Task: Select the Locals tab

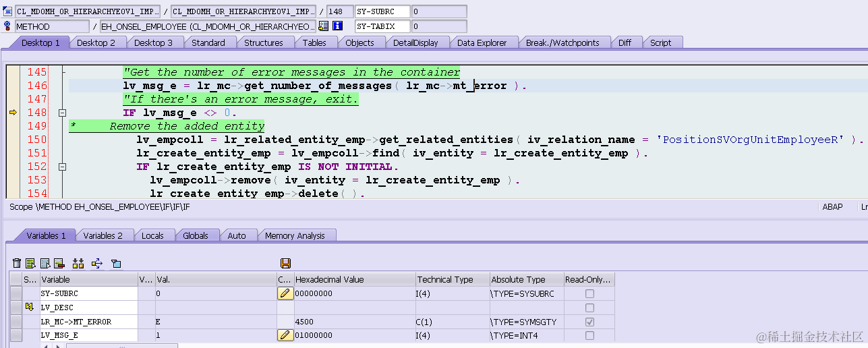Action: 152,235
